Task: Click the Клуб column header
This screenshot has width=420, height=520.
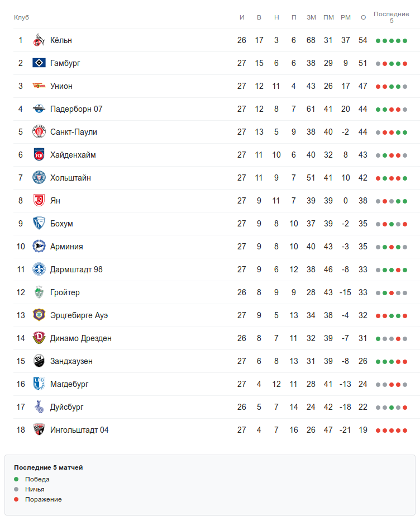Action: 21,17
